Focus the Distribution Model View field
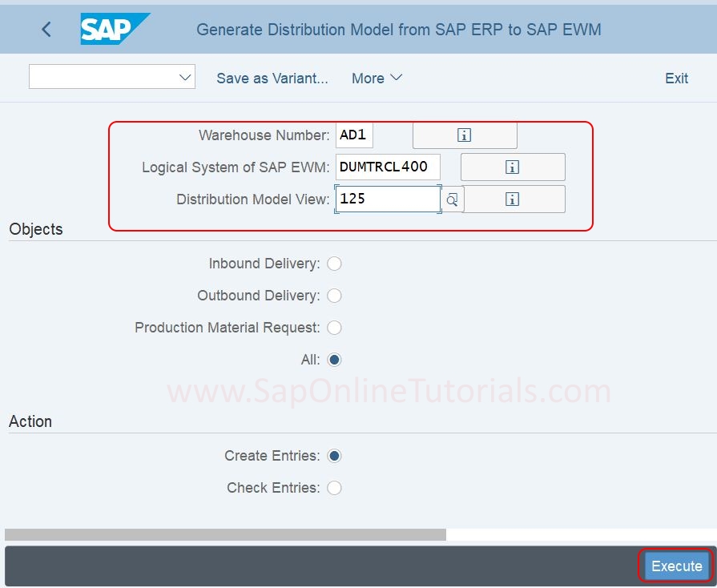This screenshot has width=717, height=588. pyautogui.click(x=388, y=199)
